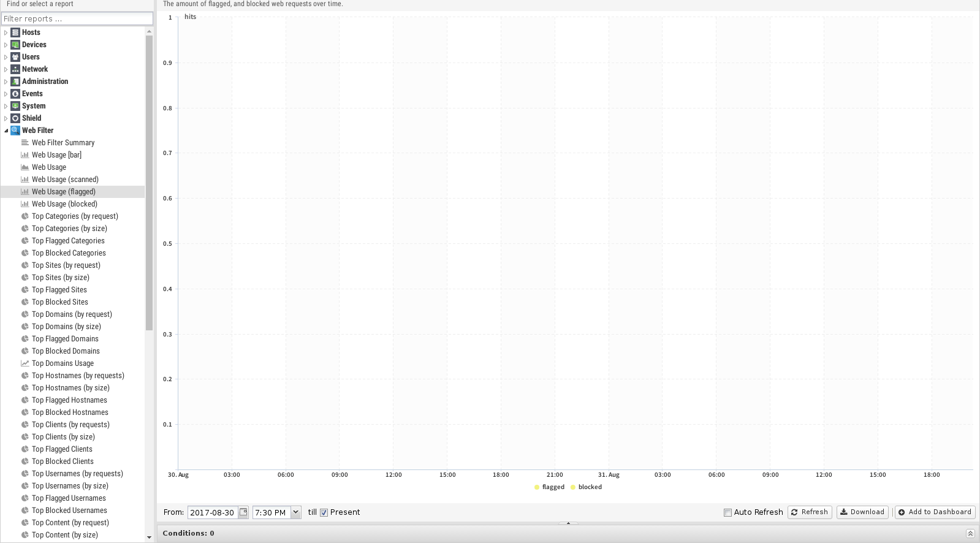Click pie icon beside Top Blocked Usernames
This screenshot has width=980, height=543.
coord(25,511)
